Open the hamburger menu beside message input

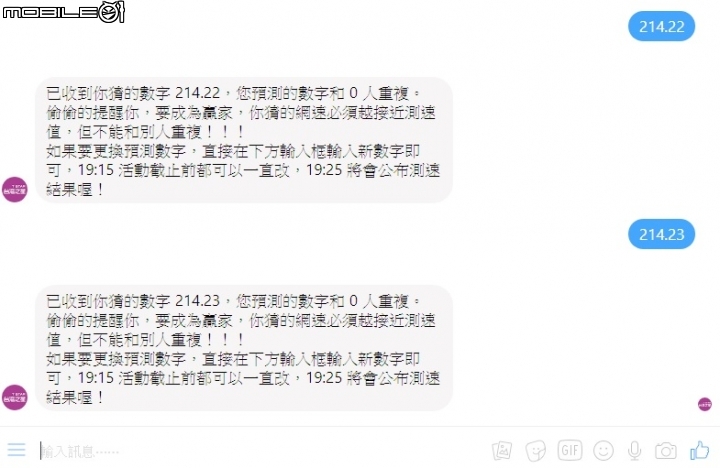coord(17,449)
